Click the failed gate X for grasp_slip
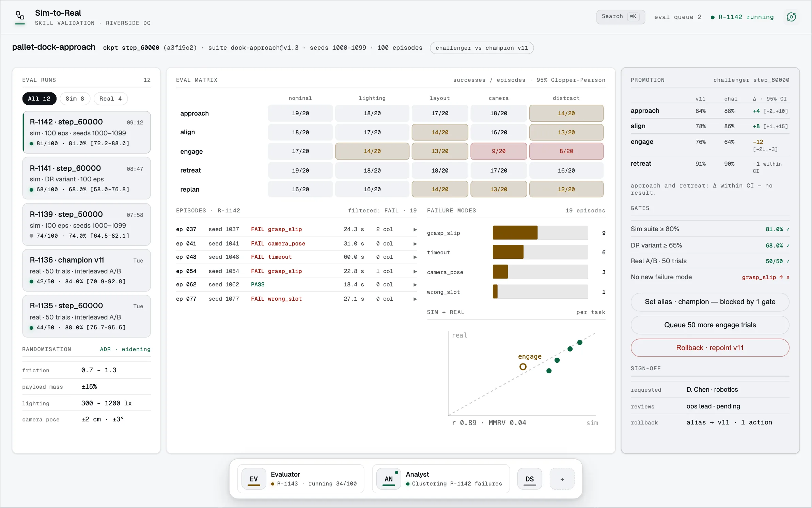 (788, 277)
